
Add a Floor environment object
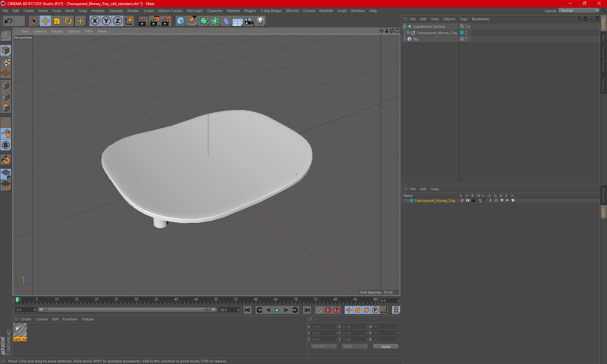click(x=238, y=21)
